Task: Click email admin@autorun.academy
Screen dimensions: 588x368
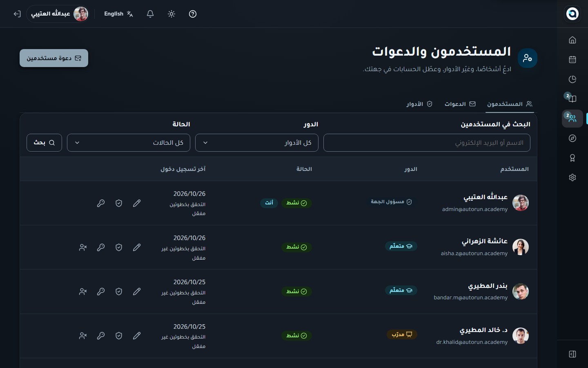Action: coord(475,209)
